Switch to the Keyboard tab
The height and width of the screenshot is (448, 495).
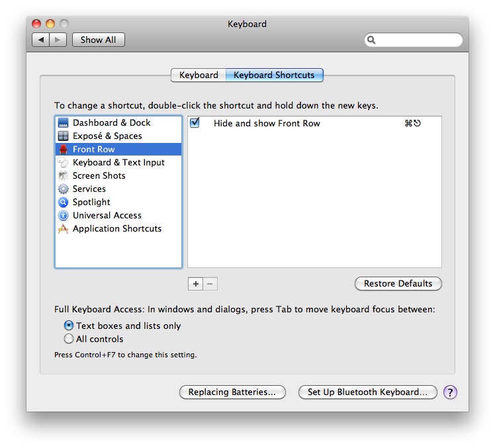199,75
